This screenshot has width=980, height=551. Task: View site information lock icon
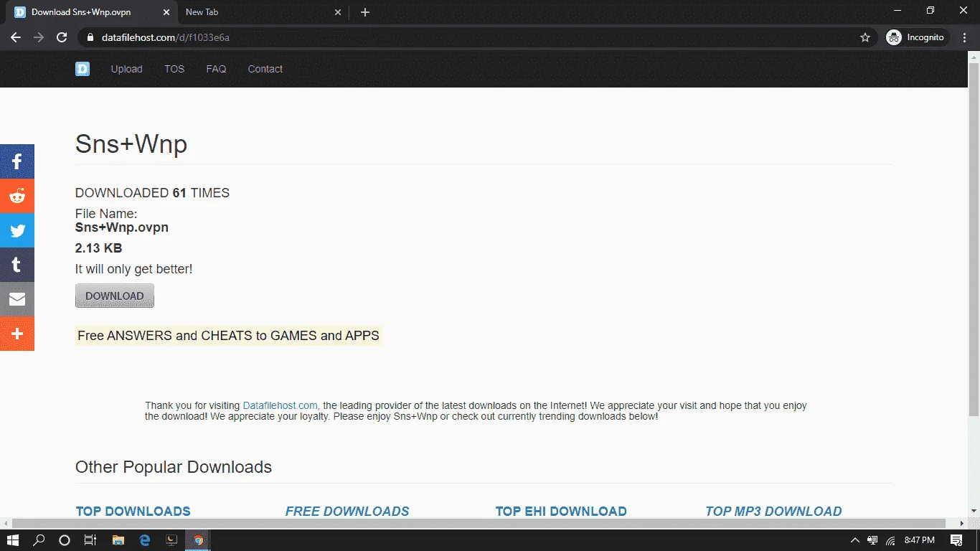coord(90,37)
